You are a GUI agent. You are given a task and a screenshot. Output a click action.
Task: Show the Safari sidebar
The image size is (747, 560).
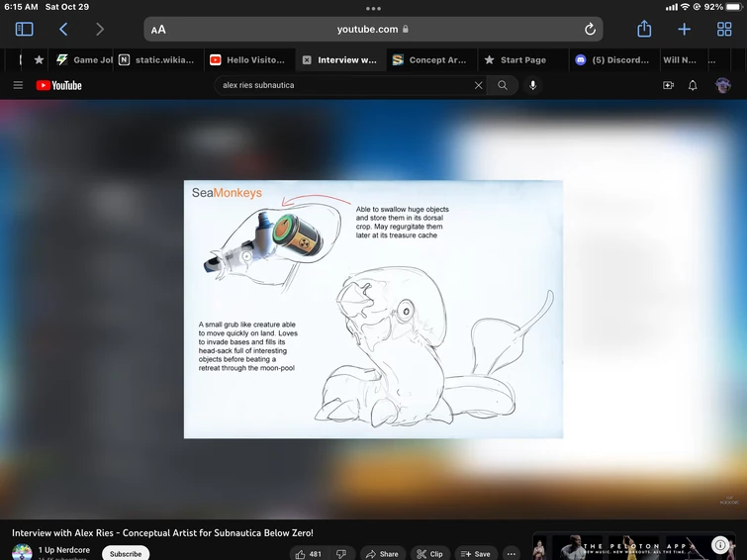click(x=25, y=29)
